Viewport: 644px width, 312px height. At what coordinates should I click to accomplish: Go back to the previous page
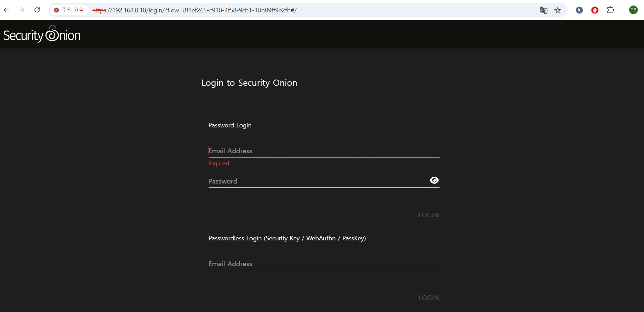point(6,10)
